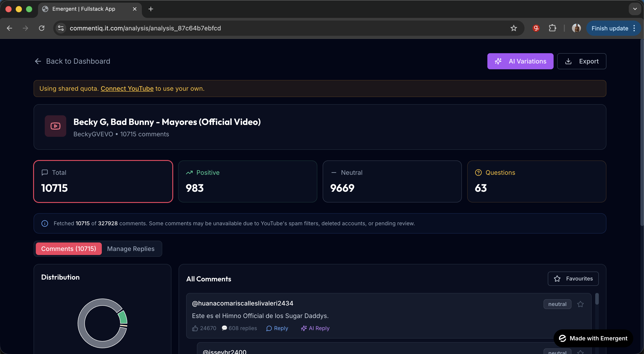Image resolution: width=644 pixels, height=354 pixels.
Task: Bookmark page with the address bar star
Action: (x=514, y=28)
